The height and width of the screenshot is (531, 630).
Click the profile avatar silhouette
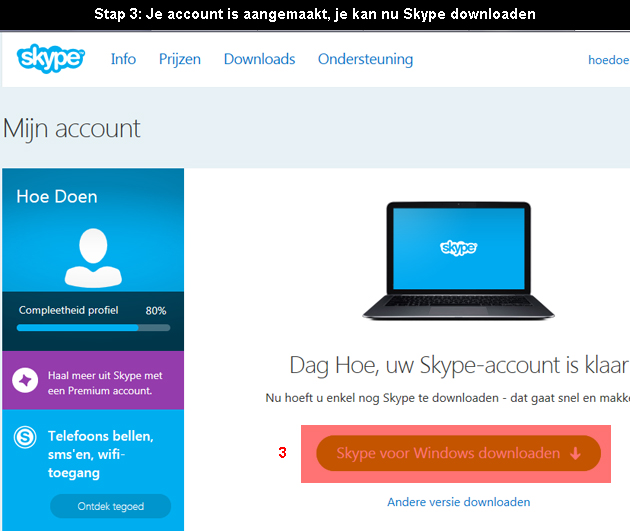click(x=93, y=258)
